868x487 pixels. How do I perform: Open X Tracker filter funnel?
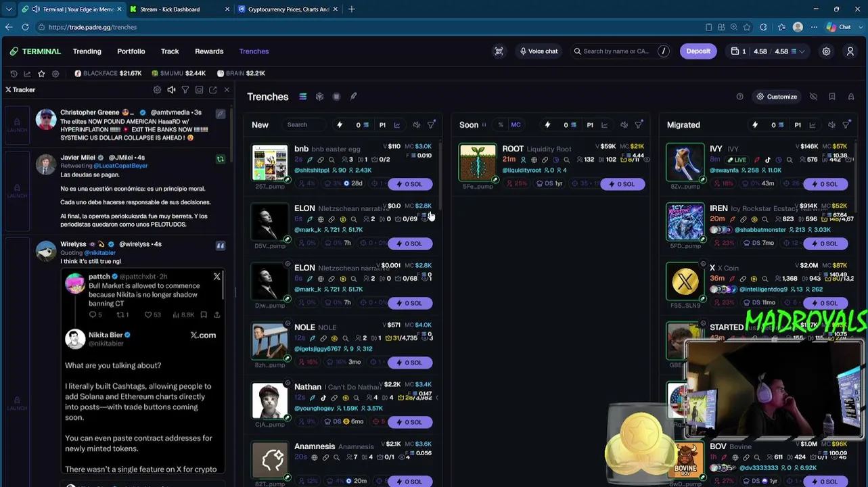185,90
